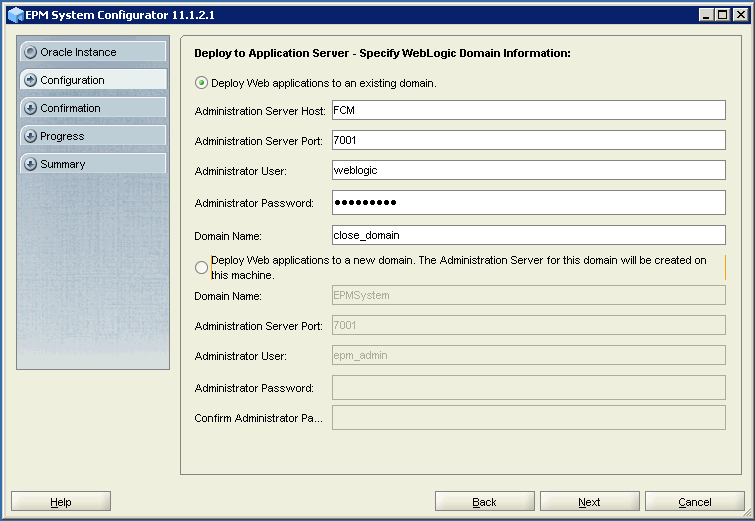This screenshot has width=755, height=521.
Task: Click the Progress step icon
Action: coord(31,136)
